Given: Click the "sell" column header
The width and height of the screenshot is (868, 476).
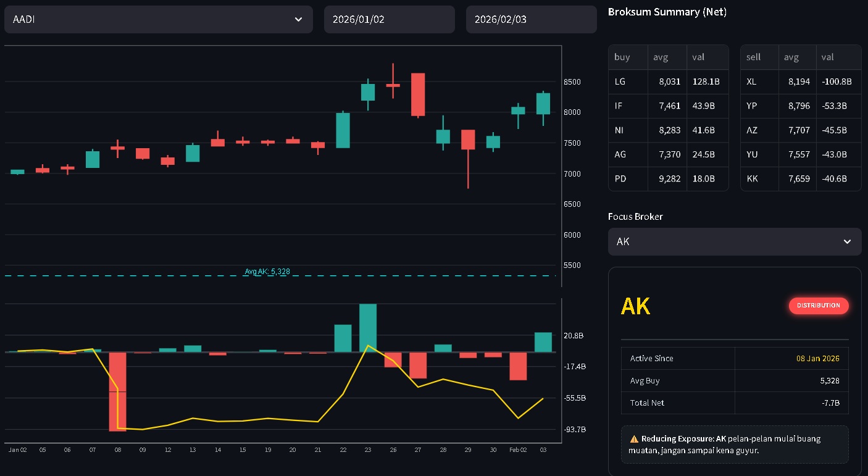Looking at the screenshot, I should [x=754, y=57].
